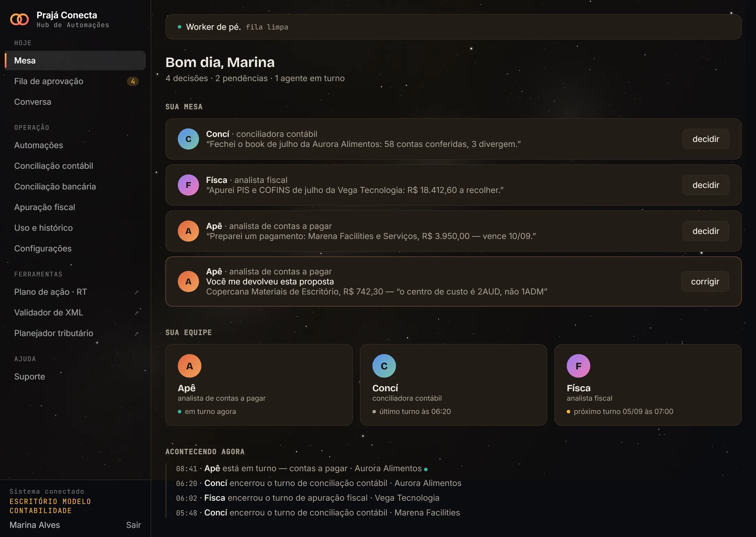Click external-link arrow beside Validador de XML
This screenshot has width=756, height=537.
point(136,313)
